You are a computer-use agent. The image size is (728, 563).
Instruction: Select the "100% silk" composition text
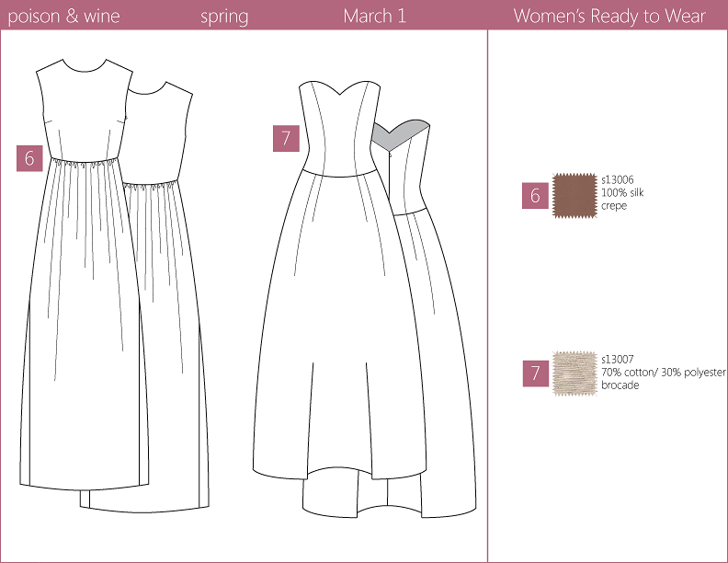tap(622, 193)
